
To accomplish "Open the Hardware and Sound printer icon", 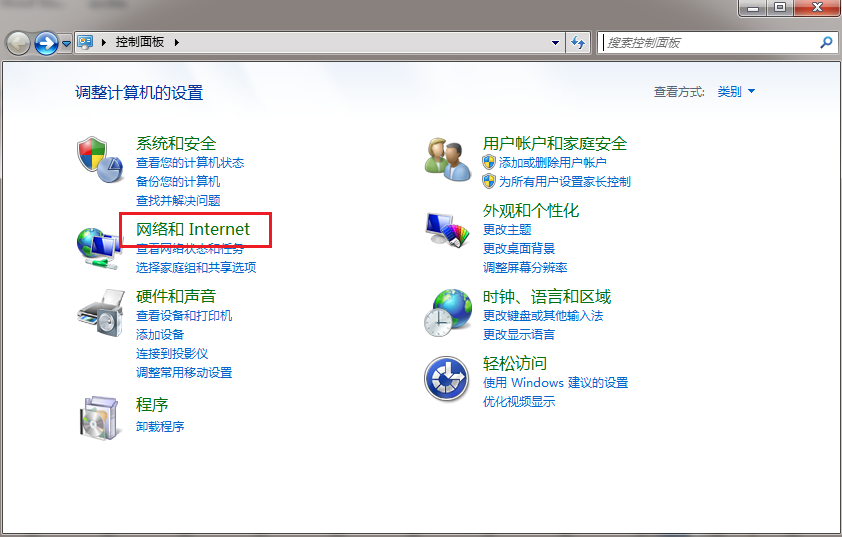I will 101,313.
